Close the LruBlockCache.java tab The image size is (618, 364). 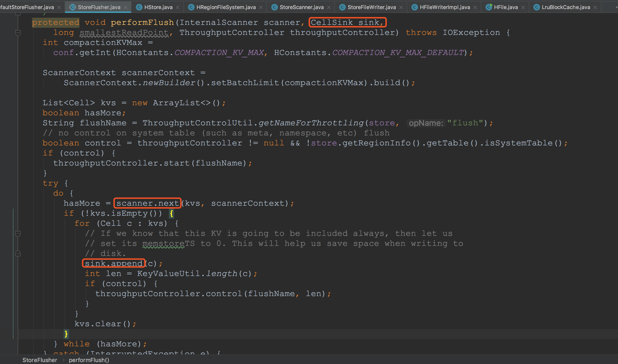tap(595, 7)
